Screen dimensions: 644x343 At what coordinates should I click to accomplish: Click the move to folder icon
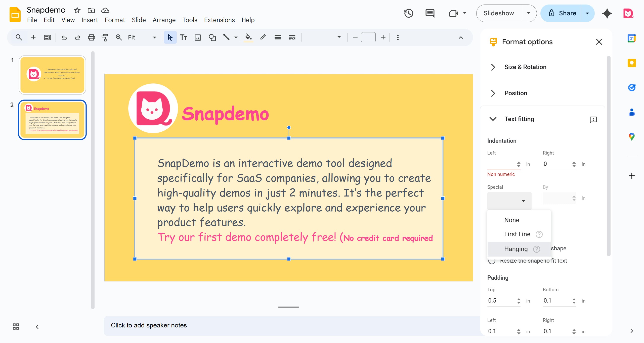91,10
